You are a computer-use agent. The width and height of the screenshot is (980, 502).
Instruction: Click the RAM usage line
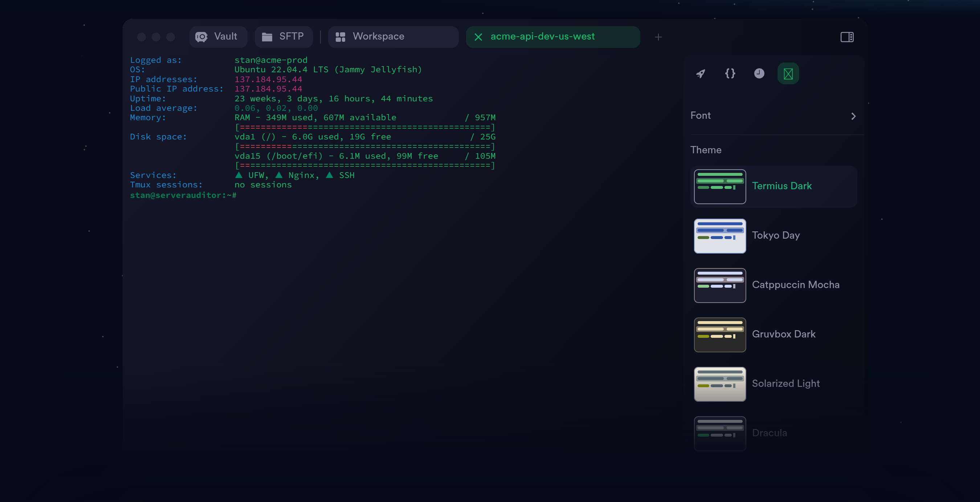pos(365,118)
